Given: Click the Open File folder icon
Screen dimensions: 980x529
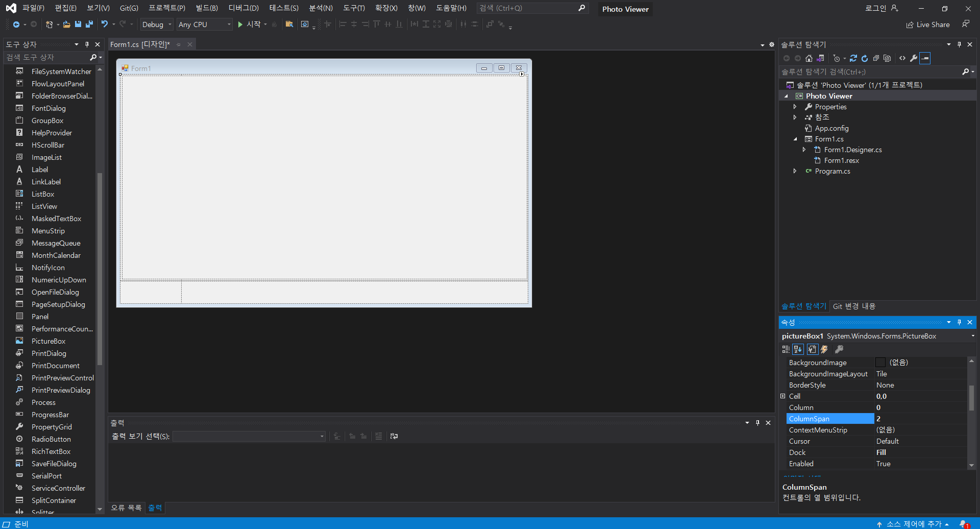Looking at the screenshot, I should (66, 25).
